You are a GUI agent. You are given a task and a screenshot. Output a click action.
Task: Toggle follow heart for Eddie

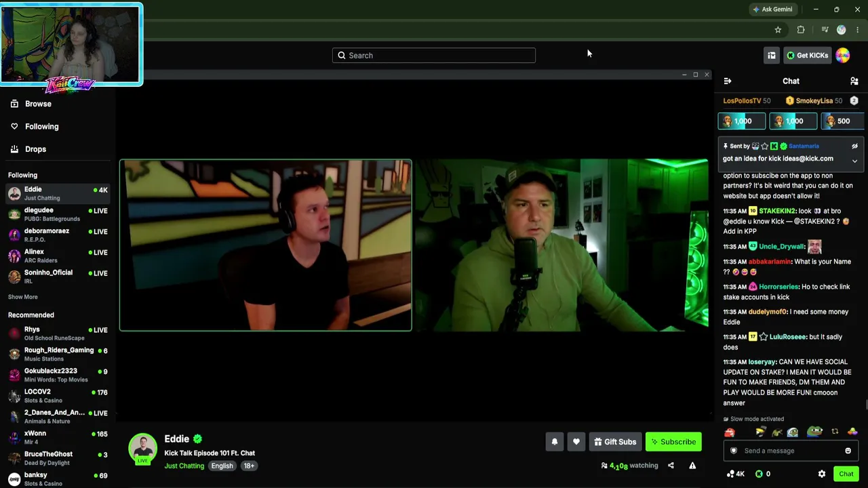point(576,442)
